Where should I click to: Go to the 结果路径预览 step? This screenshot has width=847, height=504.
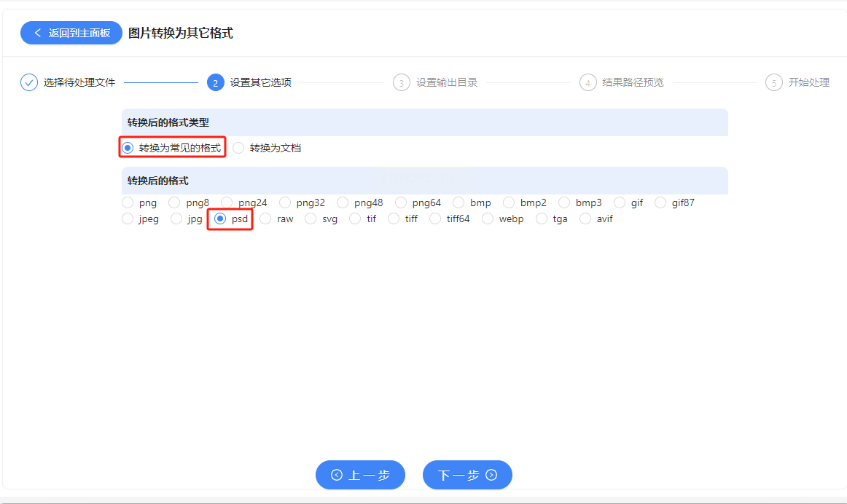(633, 82)
